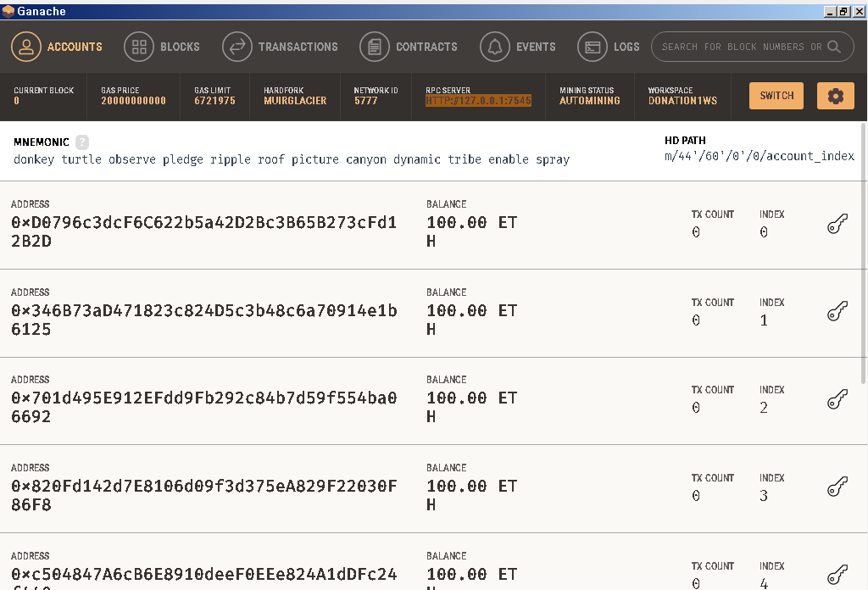The image size is (868, 590).
Task: Click the hardfork value MUIRGLACIER
Action: [295, 101]
